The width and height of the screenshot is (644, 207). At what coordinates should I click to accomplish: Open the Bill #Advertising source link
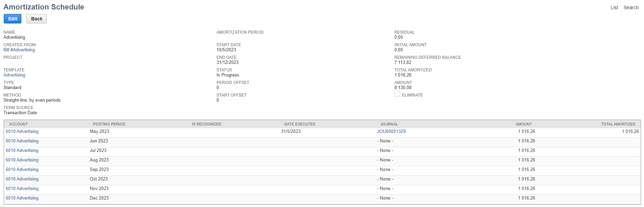[x=19, y=50]
